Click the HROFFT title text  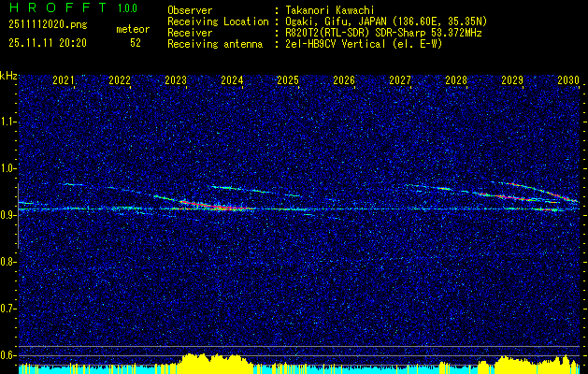(x=58, y=7)
